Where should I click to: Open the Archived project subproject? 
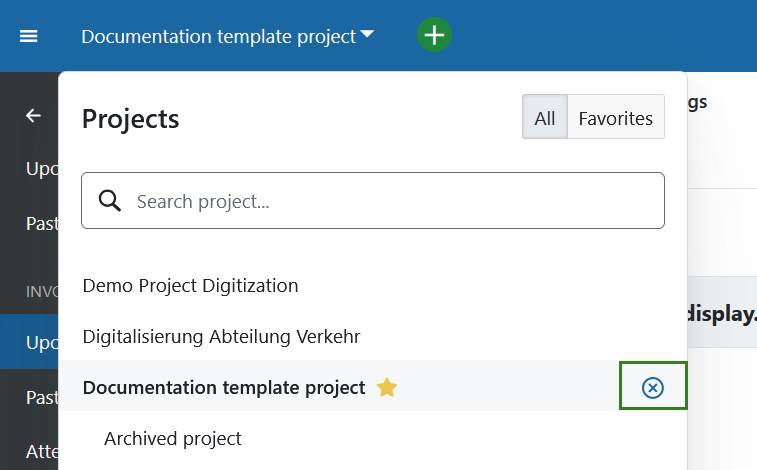pos(173,438)
